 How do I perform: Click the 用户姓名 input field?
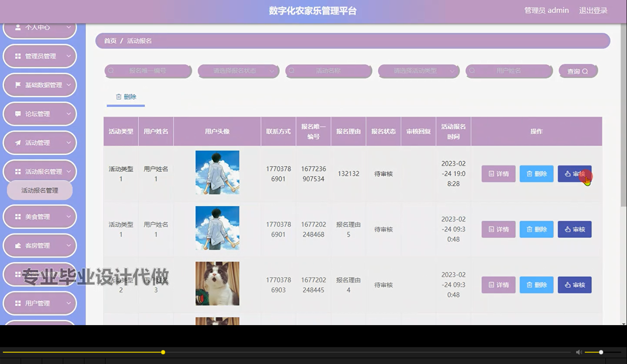(x=509, y=71)
